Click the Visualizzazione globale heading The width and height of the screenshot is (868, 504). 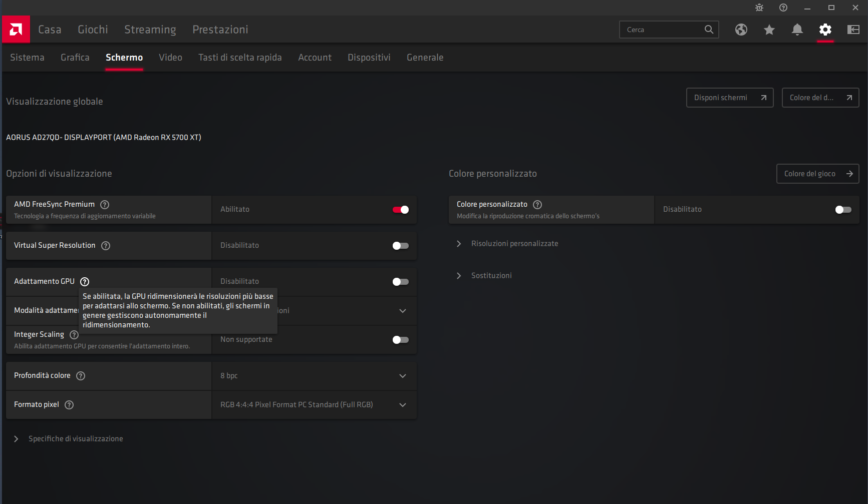[55, 101]
